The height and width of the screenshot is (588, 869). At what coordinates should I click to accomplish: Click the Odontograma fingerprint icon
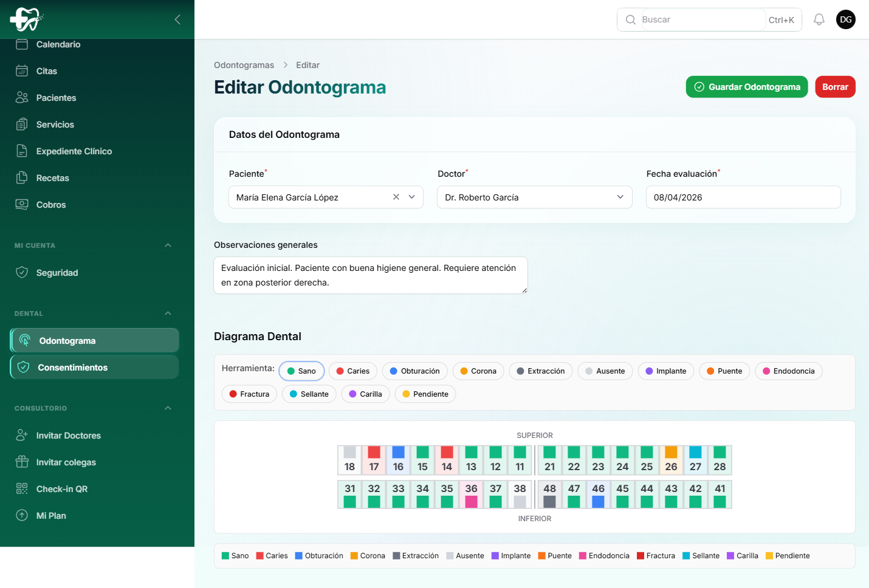(x=25, y=341)
